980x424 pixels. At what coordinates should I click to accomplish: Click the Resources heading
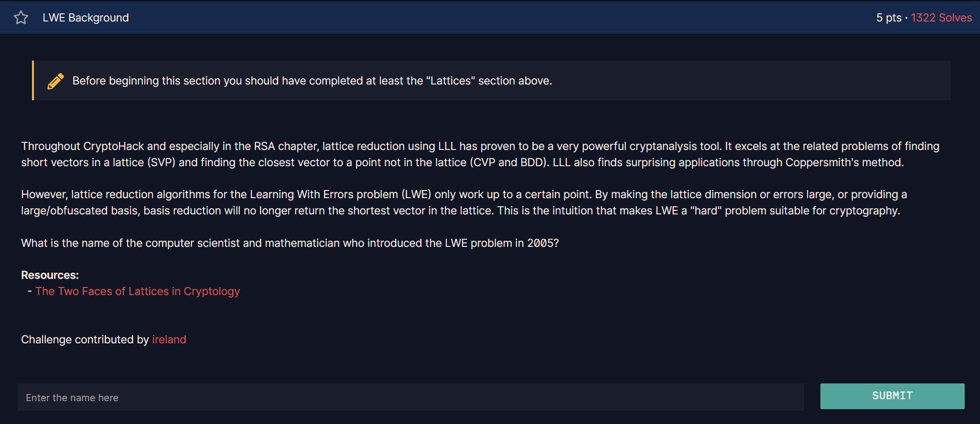pyautogui.click(x=50, y=275)
